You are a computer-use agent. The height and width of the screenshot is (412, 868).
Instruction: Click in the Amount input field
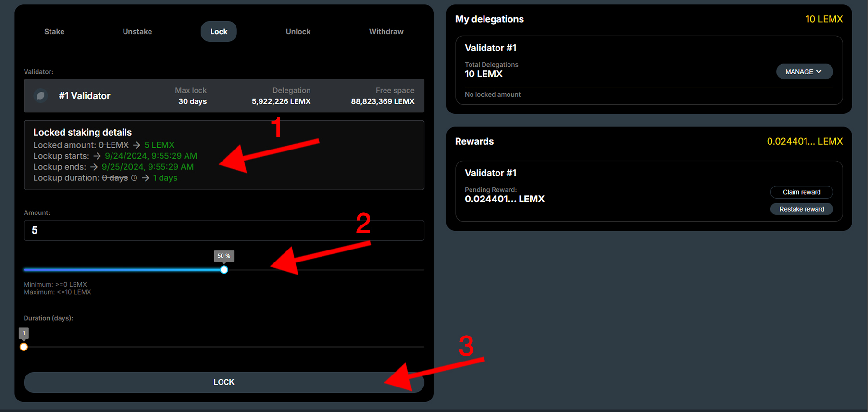223,231
